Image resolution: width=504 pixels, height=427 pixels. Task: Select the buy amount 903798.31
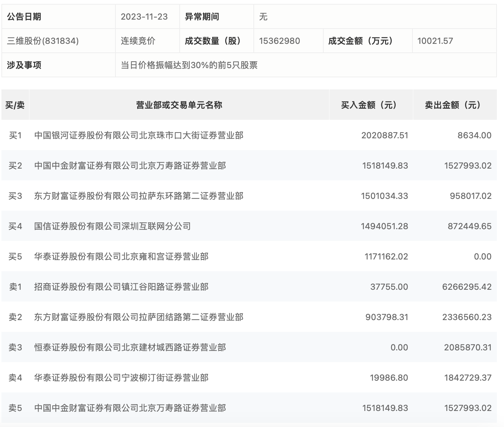(387, 317)
